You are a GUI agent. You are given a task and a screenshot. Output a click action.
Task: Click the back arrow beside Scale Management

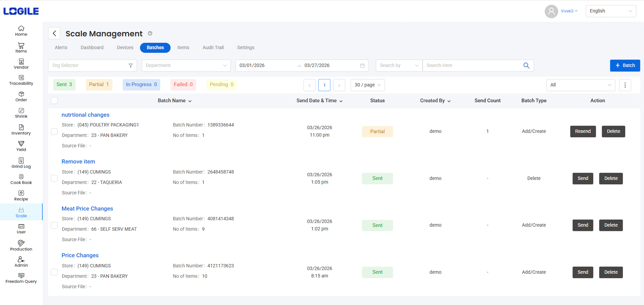click(x=54, y=34)
